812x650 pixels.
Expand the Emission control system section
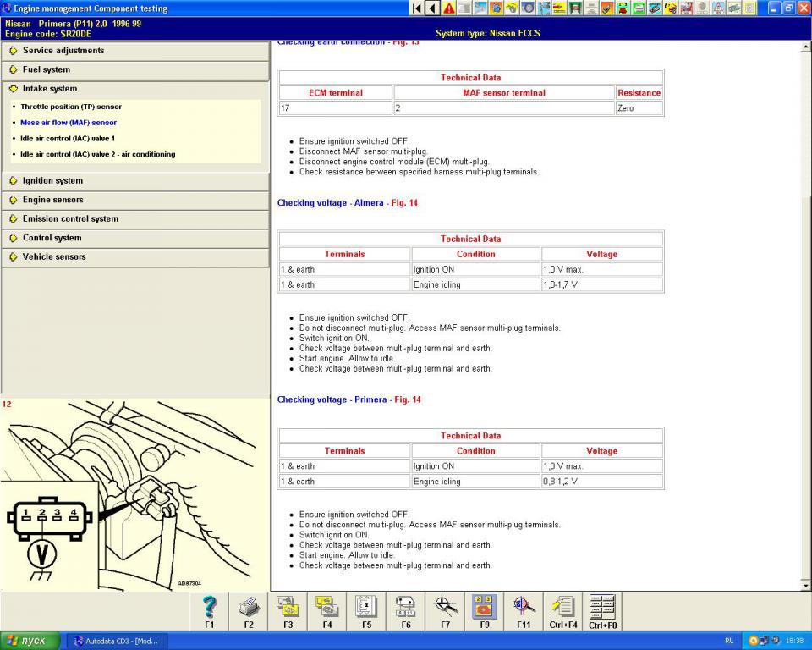135,219
